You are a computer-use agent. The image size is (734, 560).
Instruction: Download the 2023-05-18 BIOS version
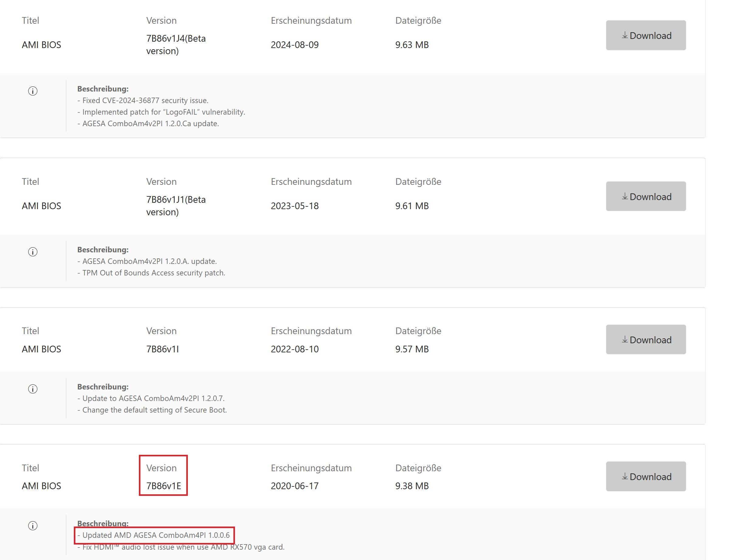point(645,196)
